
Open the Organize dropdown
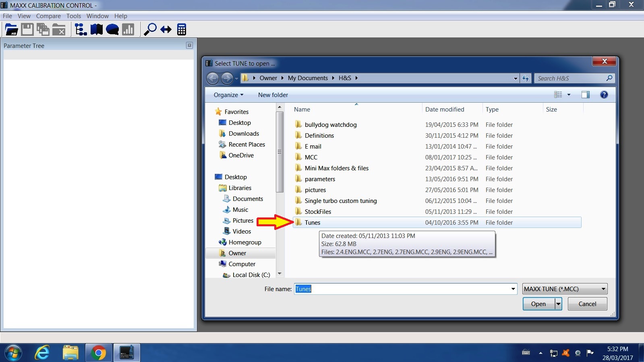pyautogui.click(x=228, y=95)
